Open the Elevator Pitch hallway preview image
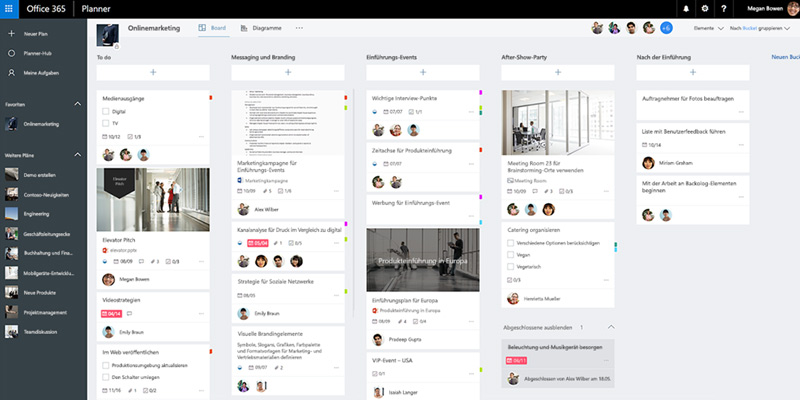This screenshot has width=800, height=400. [x=153, y=199]
